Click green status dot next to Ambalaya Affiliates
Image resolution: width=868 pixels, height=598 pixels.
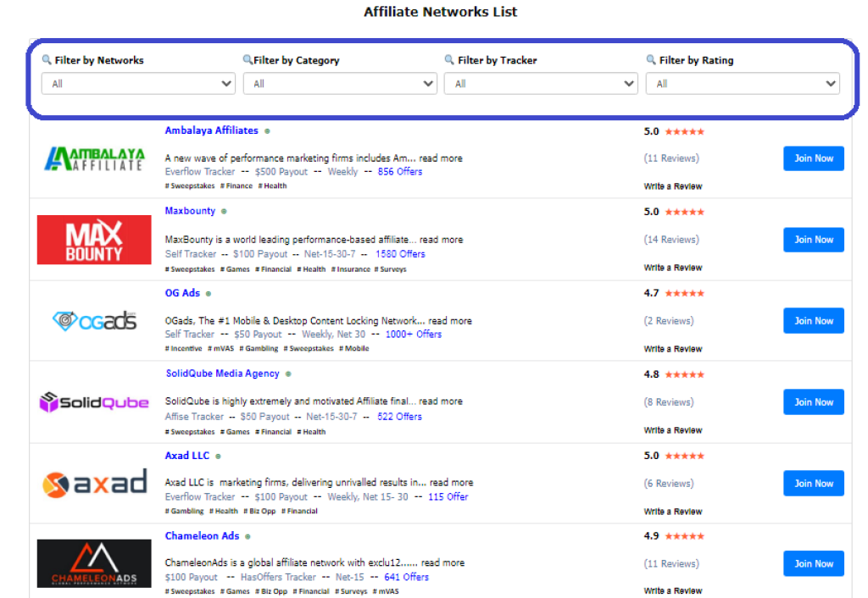pos(267,131)
